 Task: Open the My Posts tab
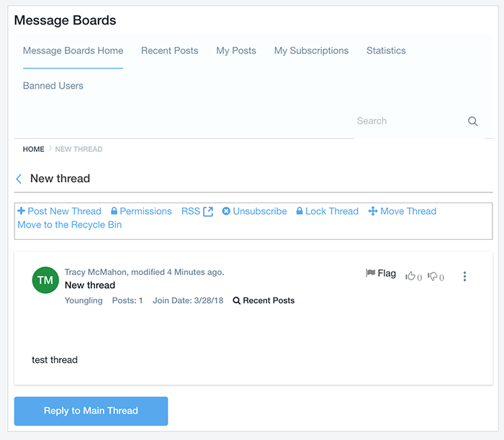(236, 51)
